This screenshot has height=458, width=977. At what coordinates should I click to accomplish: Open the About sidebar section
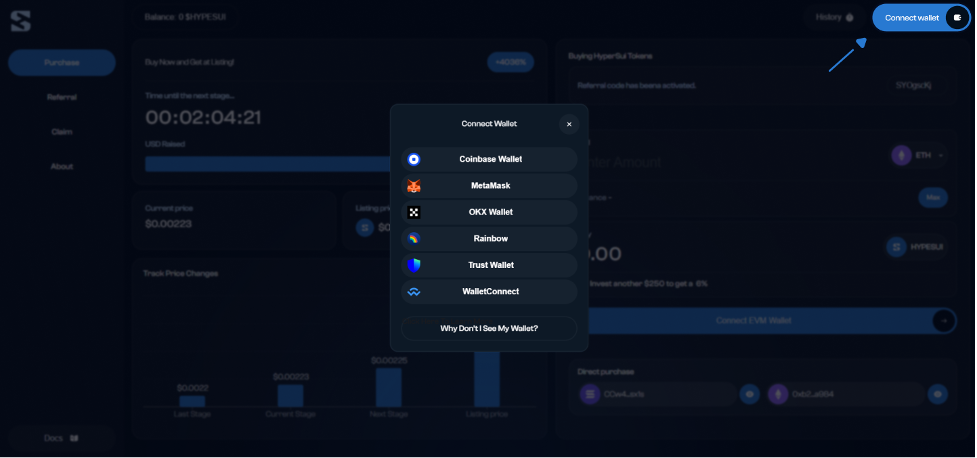pos(62,166)
